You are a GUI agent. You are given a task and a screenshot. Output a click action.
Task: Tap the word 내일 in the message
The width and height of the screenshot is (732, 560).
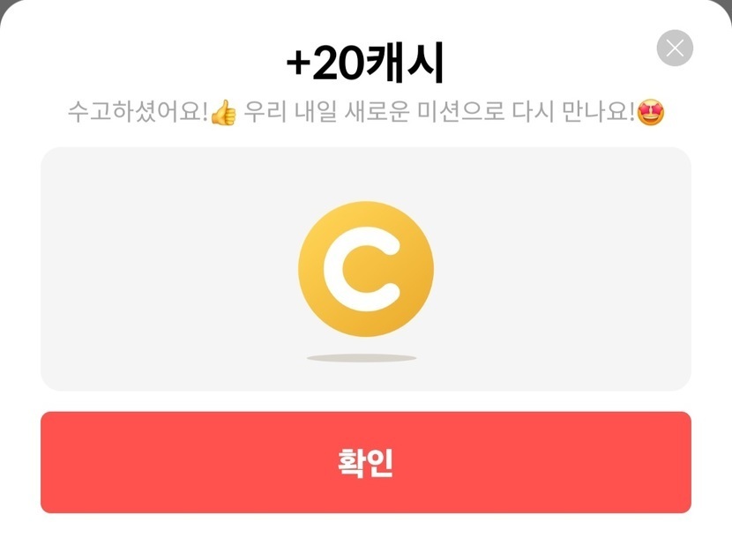pos(316,112)
